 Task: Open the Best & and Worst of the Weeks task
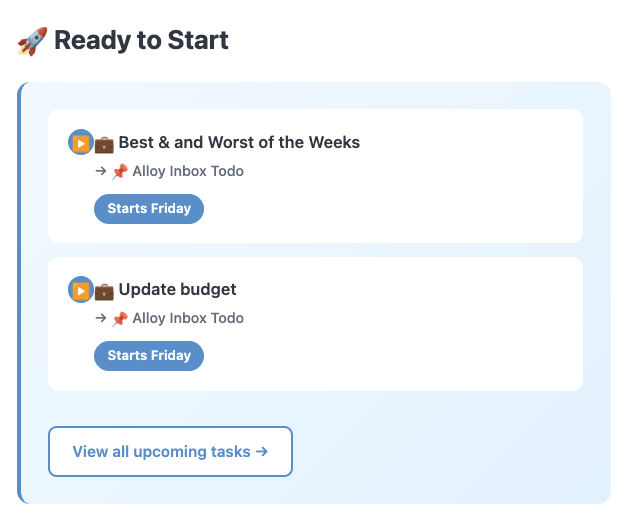239,142
